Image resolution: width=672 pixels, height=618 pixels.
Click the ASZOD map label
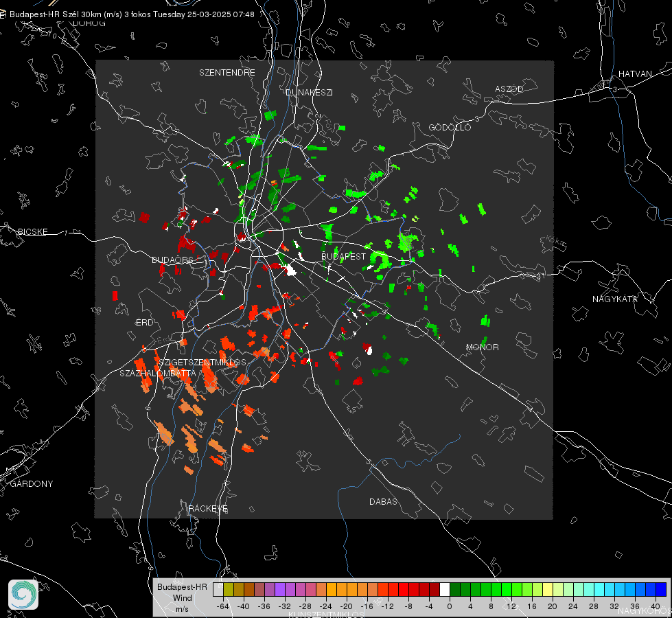click(509, 89)
